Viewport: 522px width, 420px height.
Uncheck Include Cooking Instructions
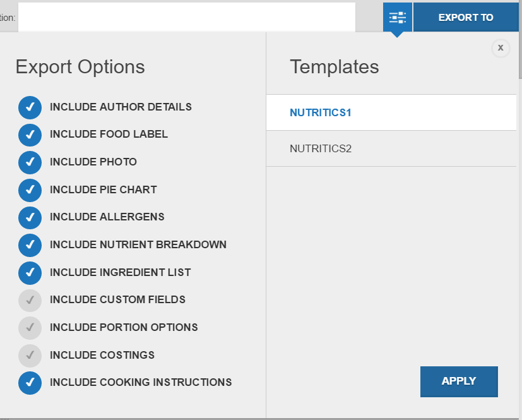[30, 383]
